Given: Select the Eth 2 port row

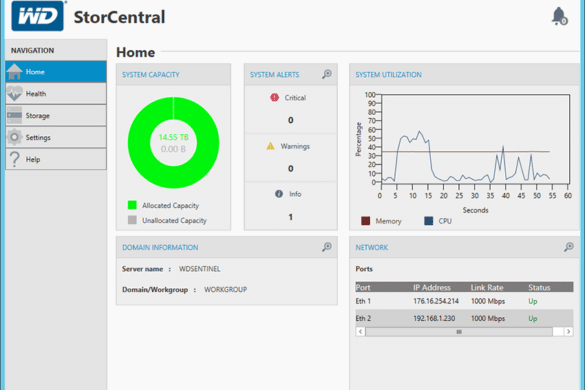Looking at the screenshot, I should 464,318.
